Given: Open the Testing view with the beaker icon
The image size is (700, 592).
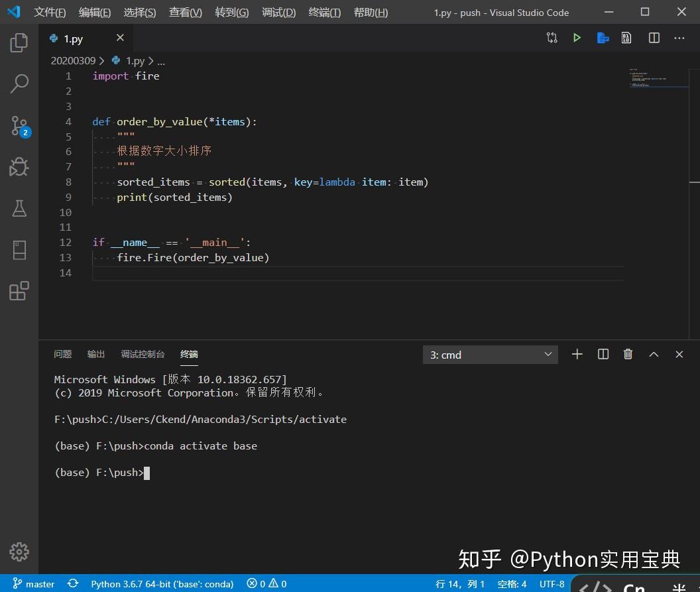Looking at the screenshot, I should tap(19, 208).
